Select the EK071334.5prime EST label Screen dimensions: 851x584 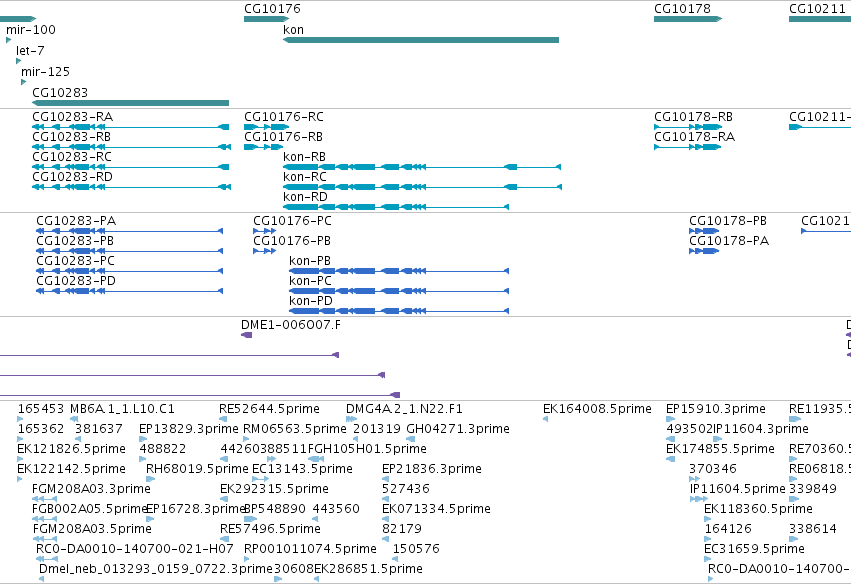436,509
